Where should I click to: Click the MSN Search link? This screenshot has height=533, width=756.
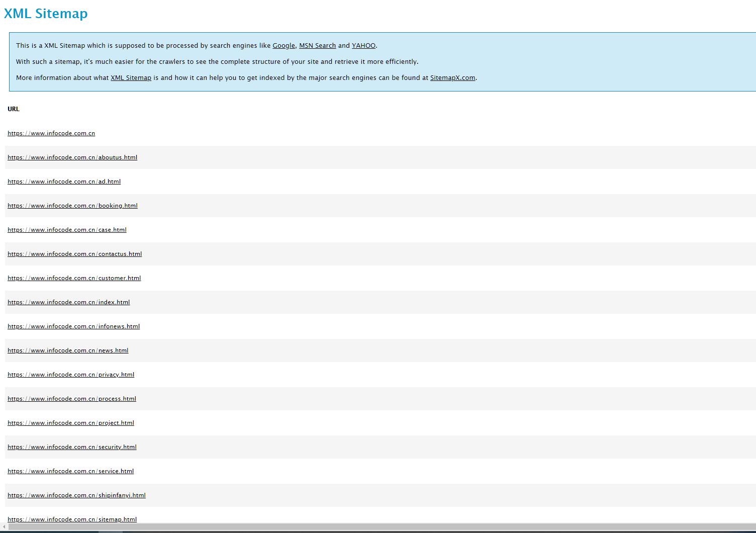coord(317,46)
